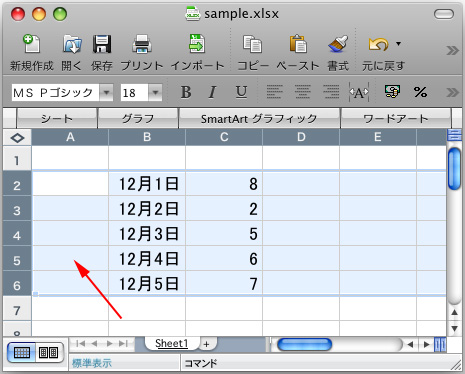Copy selection with the コピー icon
Viewport: 465px width, 374px height.
coord(252,44)
